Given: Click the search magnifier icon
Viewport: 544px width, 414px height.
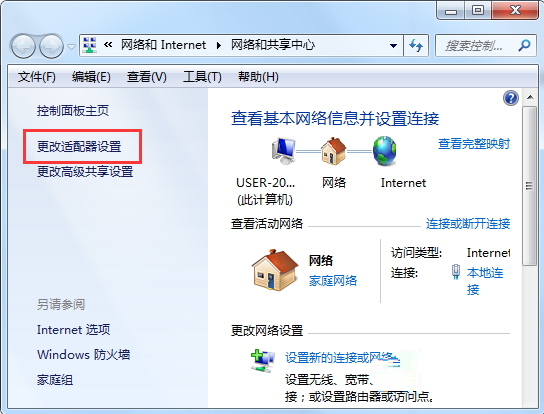Looking at the screenshot, I should pos(524,45).
